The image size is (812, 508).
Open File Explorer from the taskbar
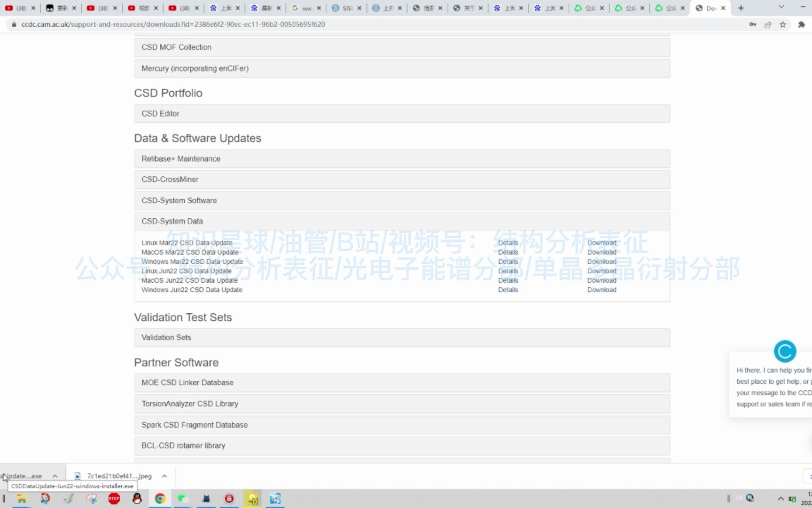[22, 499]
